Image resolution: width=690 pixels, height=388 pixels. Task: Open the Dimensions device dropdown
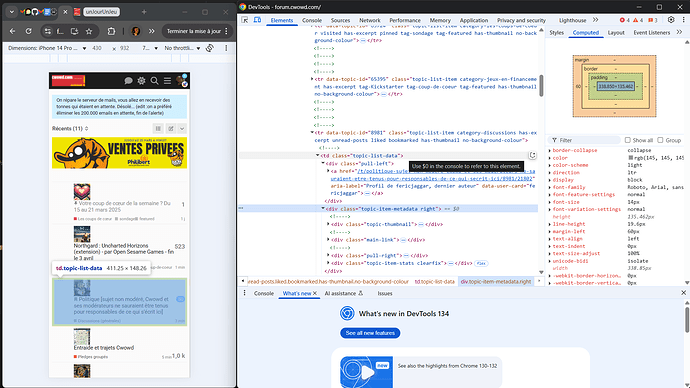(x=47, y=48)
